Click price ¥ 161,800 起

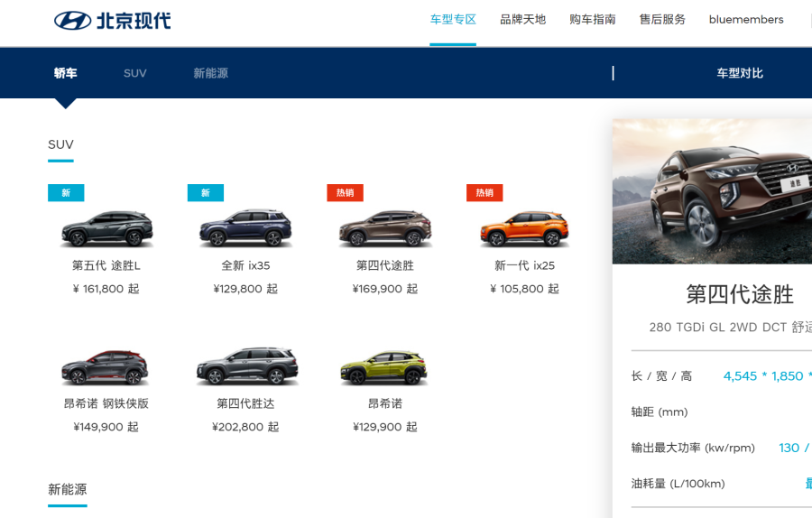[x=106, y=289]
